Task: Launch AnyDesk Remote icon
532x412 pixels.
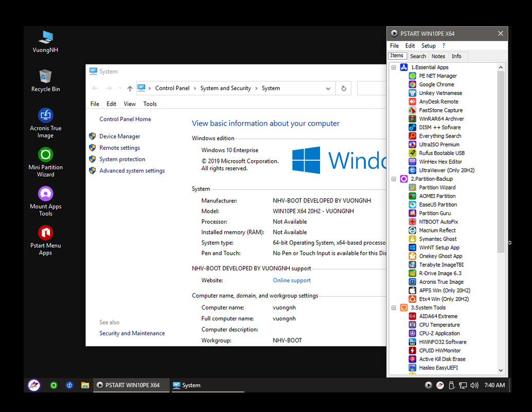Action: point(412,101)
